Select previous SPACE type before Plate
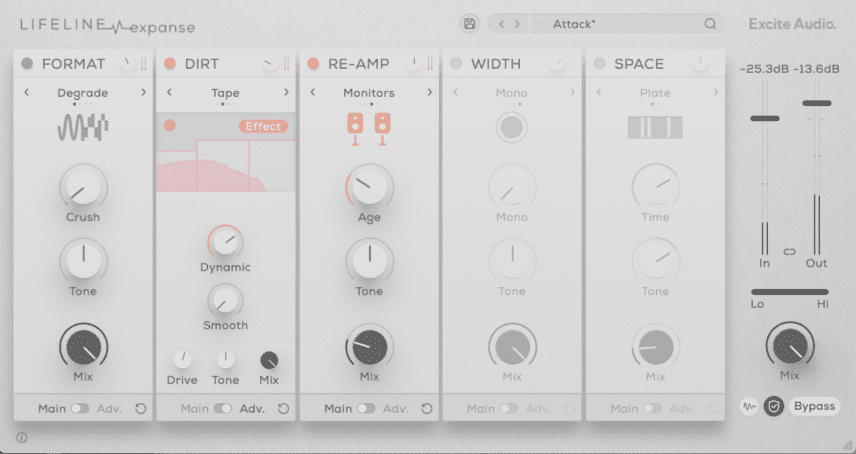Viewport: 856px width, 454px height. point(599,92)
